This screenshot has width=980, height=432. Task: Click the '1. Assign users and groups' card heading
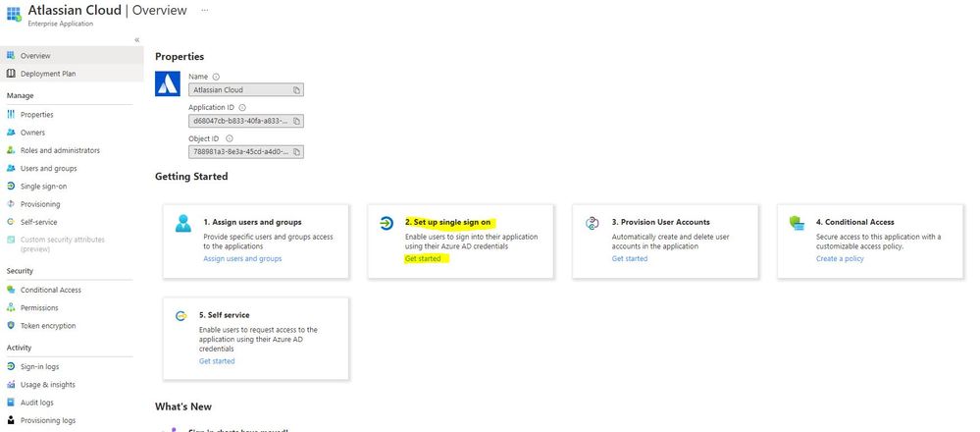tap(252, 222)
